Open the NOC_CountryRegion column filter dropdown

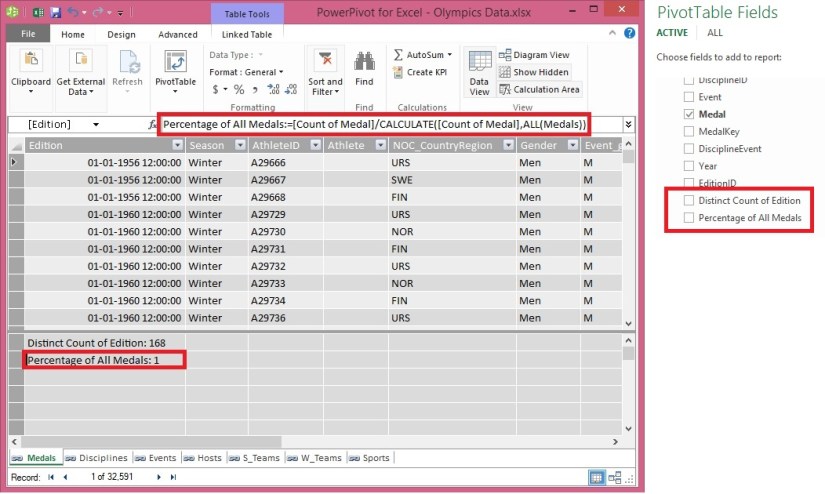[x=508, y=145]
